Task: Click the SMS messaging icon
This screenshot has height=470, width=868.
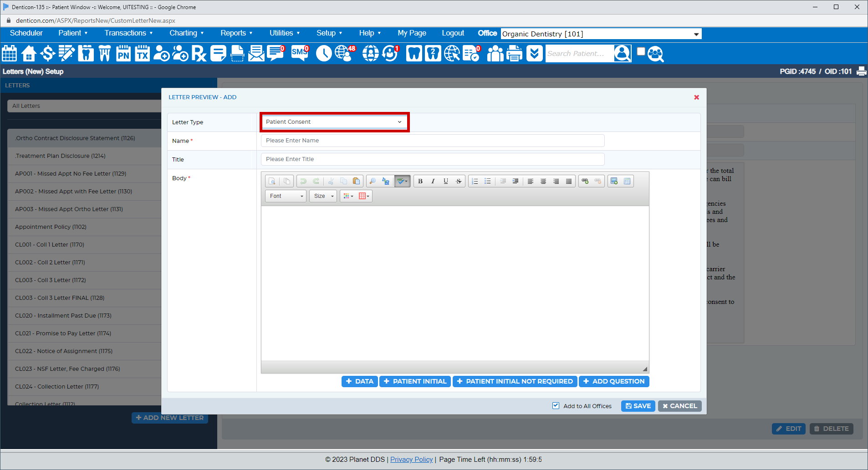Action: tap(299, 53)
